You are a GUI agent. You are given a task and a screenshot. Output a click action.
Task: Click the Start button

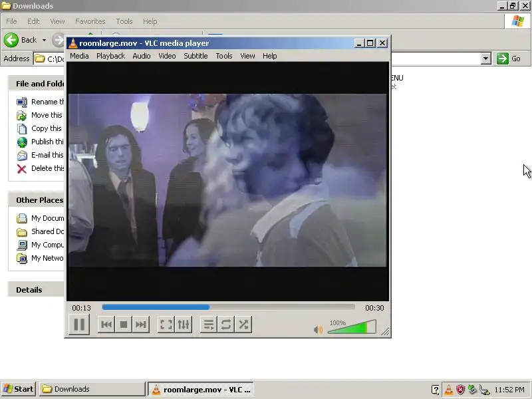pyautogui.click(x=19, y=389)
